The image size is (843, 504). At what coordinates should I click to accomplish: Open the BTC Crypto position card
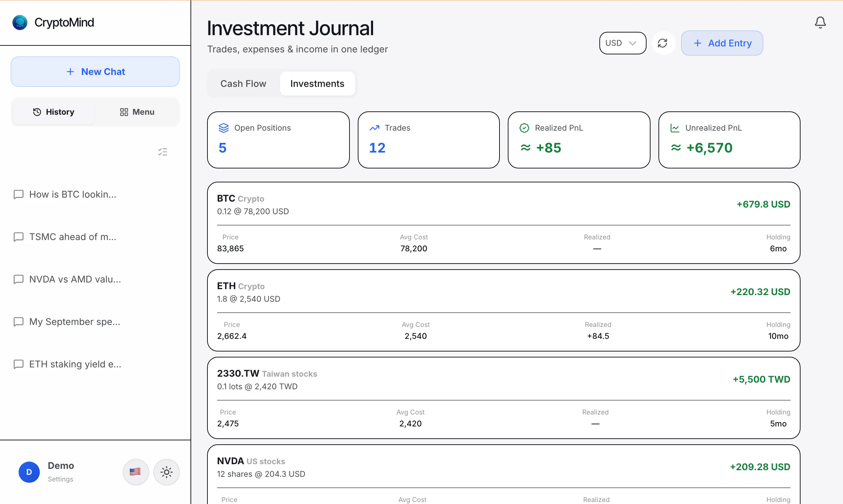(x=503, y=223)
